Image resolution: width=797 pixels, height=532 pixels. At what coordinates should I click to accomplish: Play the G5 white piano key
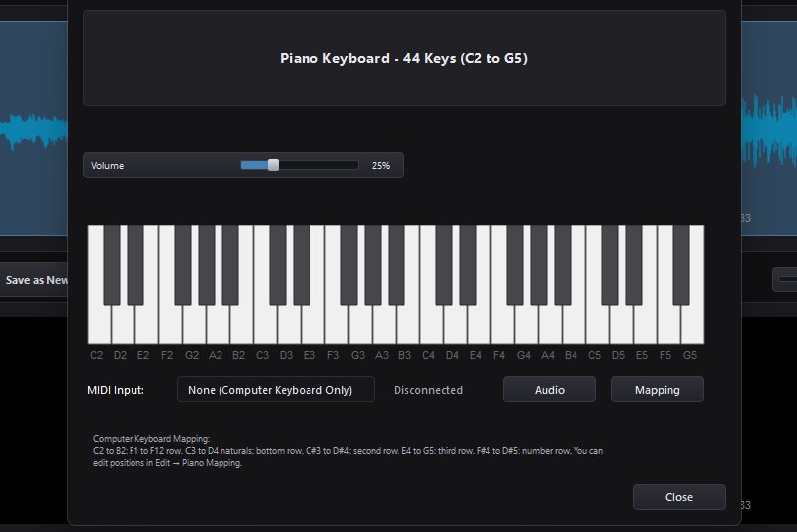pos(692,325)
